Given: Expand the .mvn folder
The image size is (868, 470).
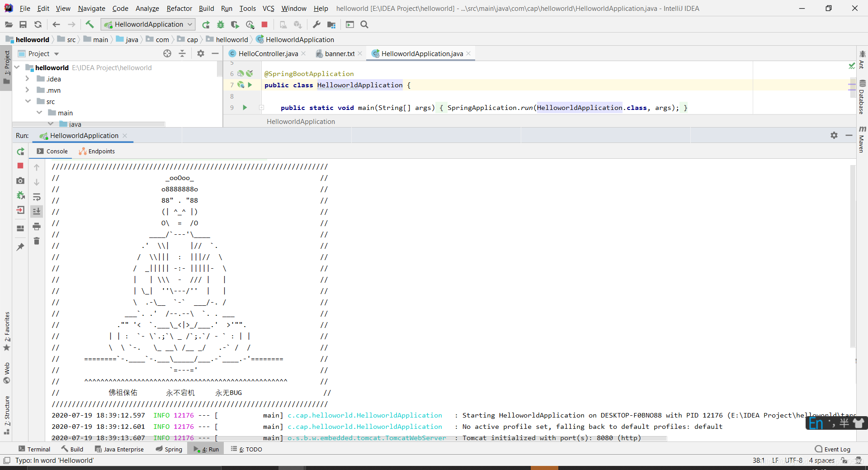Looking at the screenshot, I should pos(28,90).
